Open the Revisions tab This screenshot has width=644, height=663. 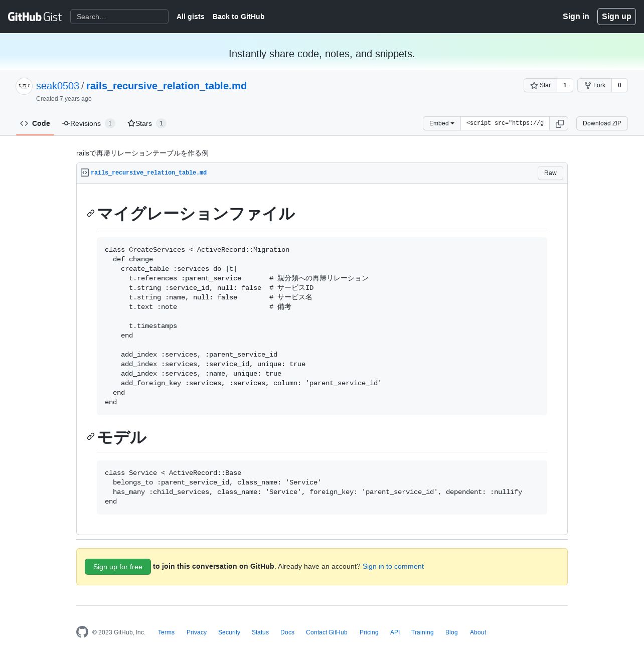coord(89,123)
